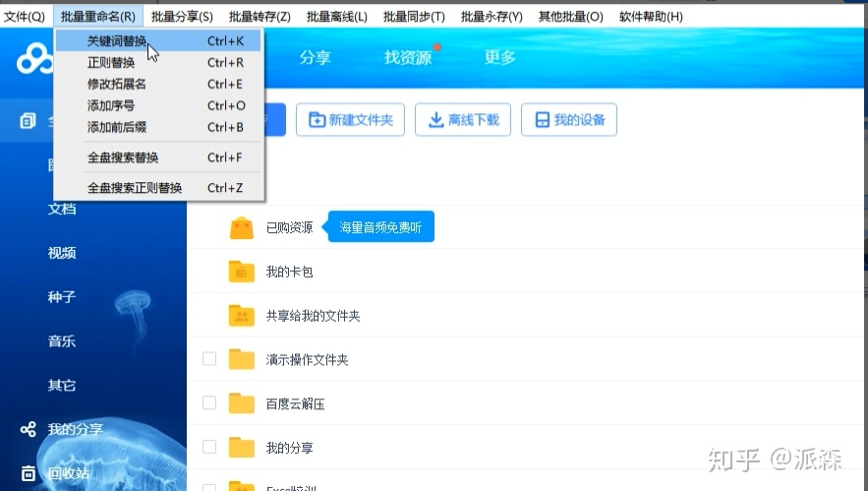The image size is (868, 491).
Task: Open the 批量永存(Y) menu
Action: [492, 17]
